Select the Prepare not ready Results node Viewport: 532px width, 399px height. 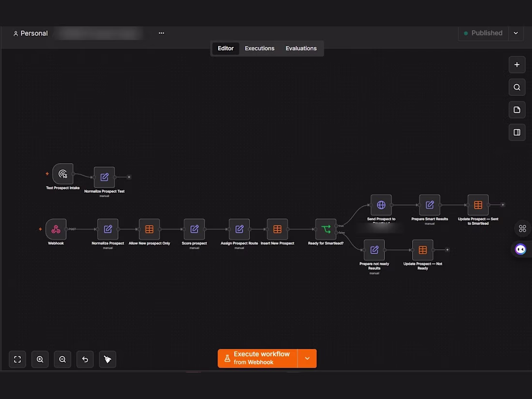(x=374, y=250)
